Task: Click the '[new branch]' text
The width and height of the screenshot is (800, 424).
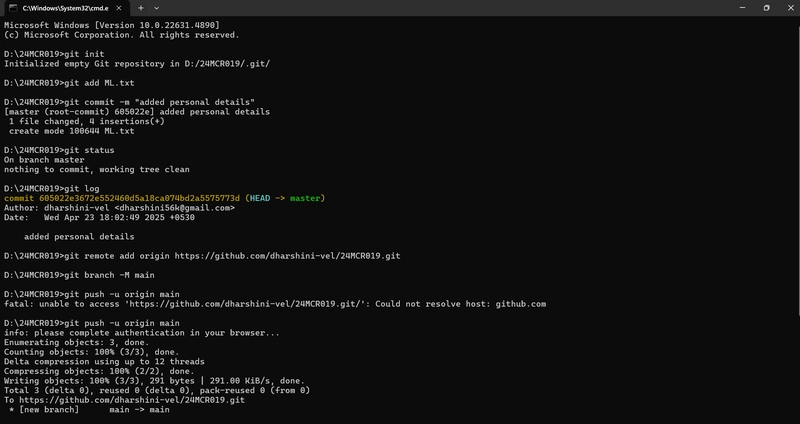Action: tap(49, 410)
